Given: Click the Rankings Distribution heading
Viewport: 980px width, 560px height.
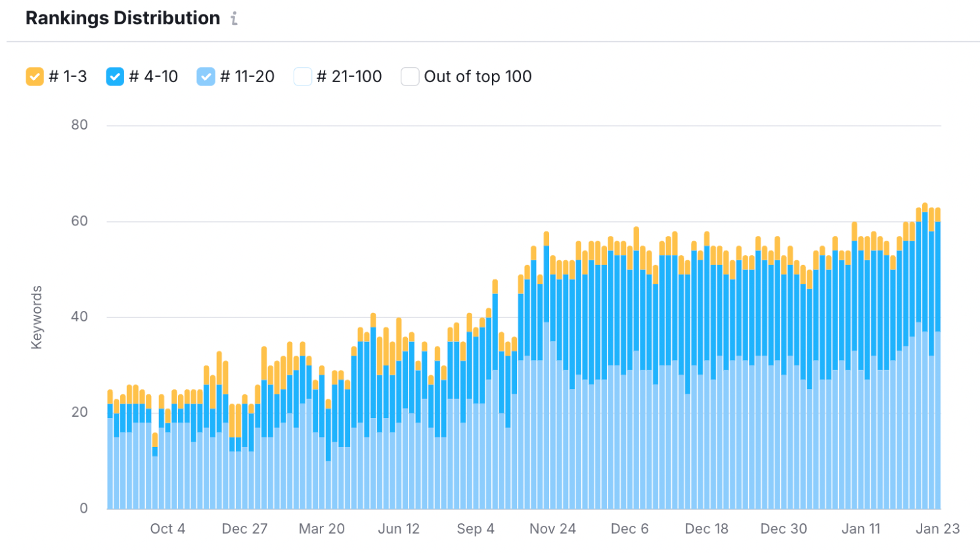Looking at the screenshot, I should pos(123,18).
